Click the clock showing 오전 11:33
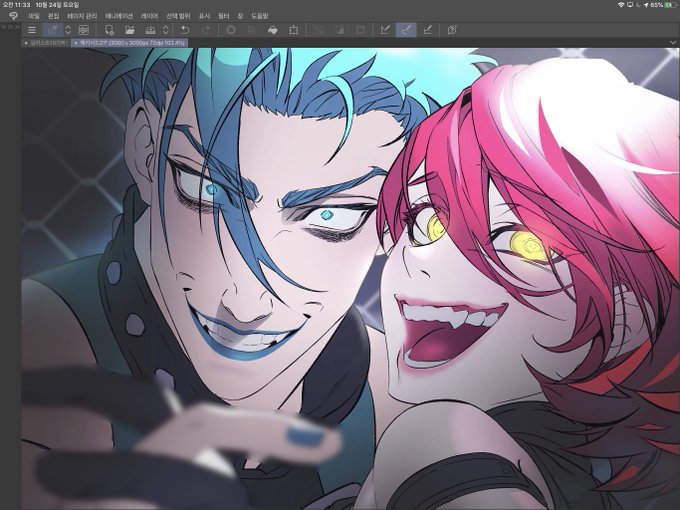The width and height of the screenshot is (680, 510). point(16,5)
